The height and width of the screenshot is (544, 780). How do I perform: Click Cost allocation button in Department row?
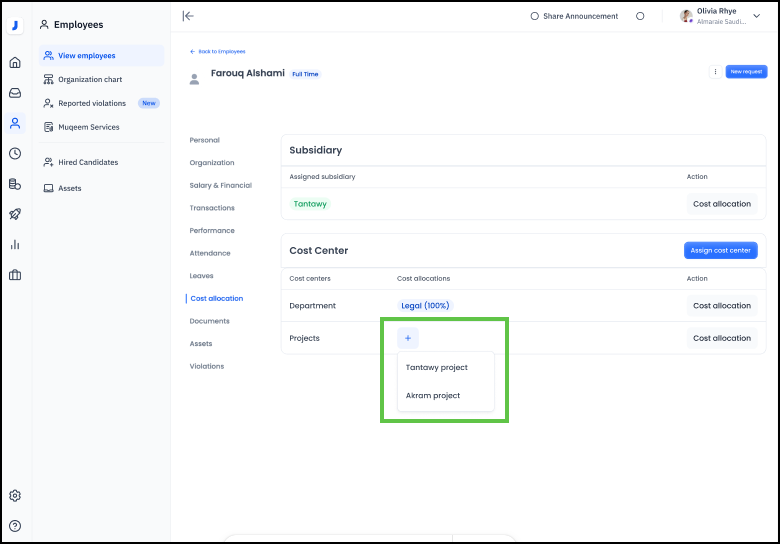pyautogui.click(x=721, y=306)
